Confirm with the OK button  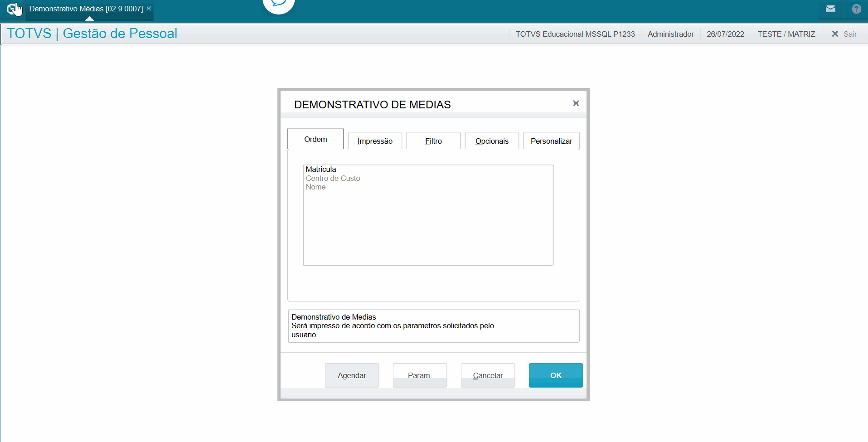556,375
